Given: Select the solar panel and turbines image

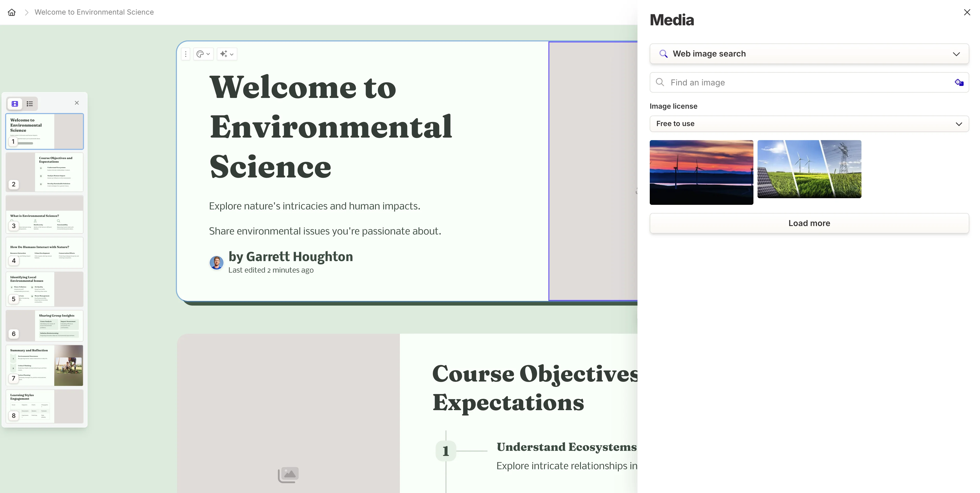Looking at the screenshot, I should click(809, 169).
